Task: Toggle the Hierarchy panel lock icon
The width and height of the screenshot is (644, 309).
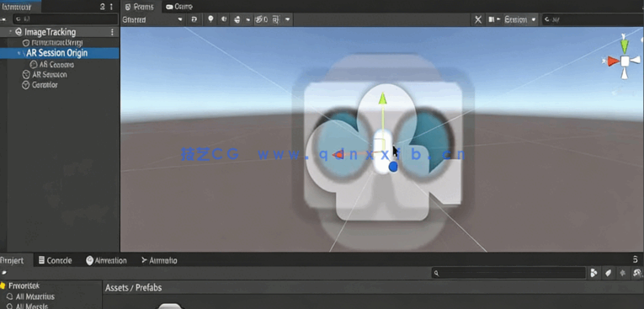Action: (103, 7)
